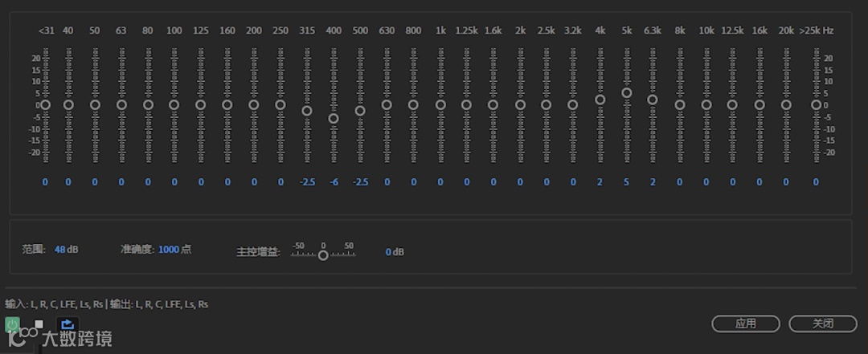Click the 2 gain value under 6.3k band
868x354 pixels.
(x=653, y=182)
